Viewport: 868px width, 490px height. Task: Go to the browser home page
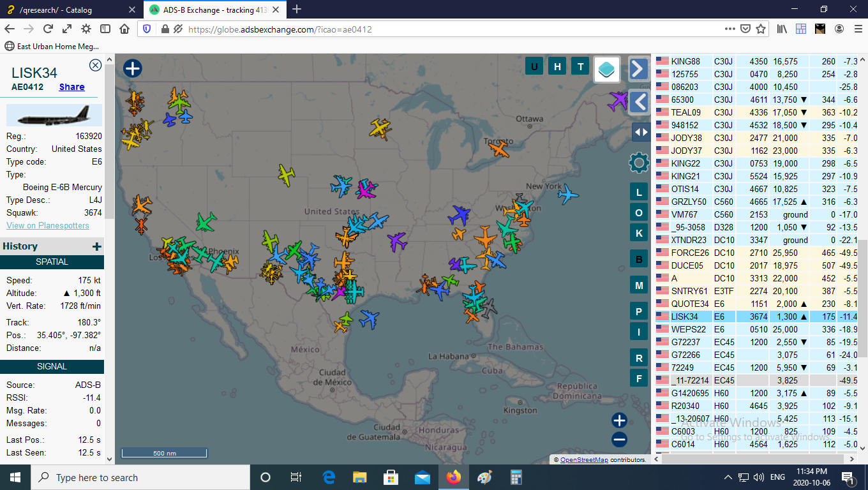(124, 29)
